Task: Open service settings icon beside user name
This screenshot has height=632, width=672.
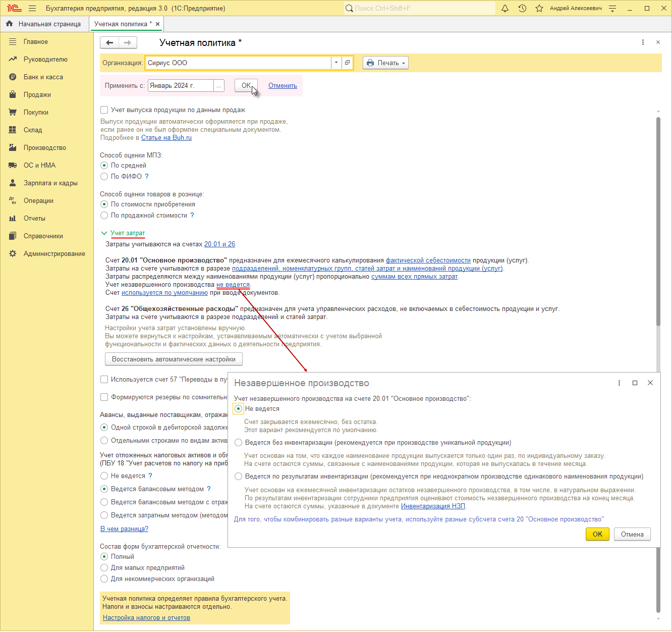Action: pos(612,8)
